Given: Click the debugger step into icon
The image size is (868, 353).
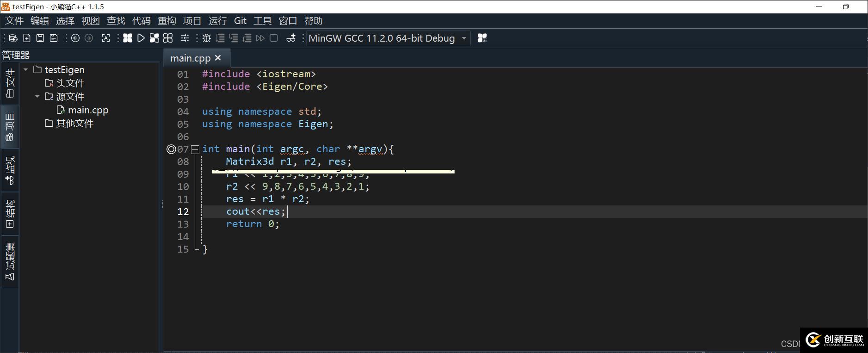Looking at the screenshot, I should (234, 38).
